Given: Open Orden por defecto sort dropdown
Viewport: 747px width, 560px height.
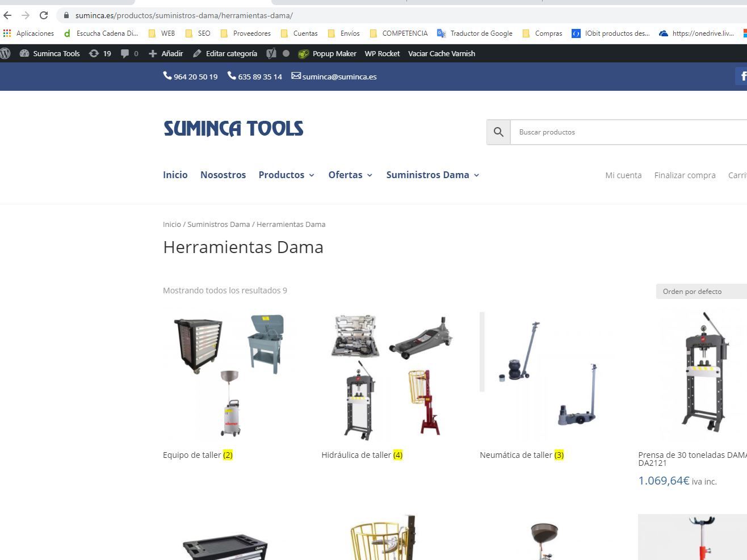Looking at the screenshot, I should click(702, 292).
